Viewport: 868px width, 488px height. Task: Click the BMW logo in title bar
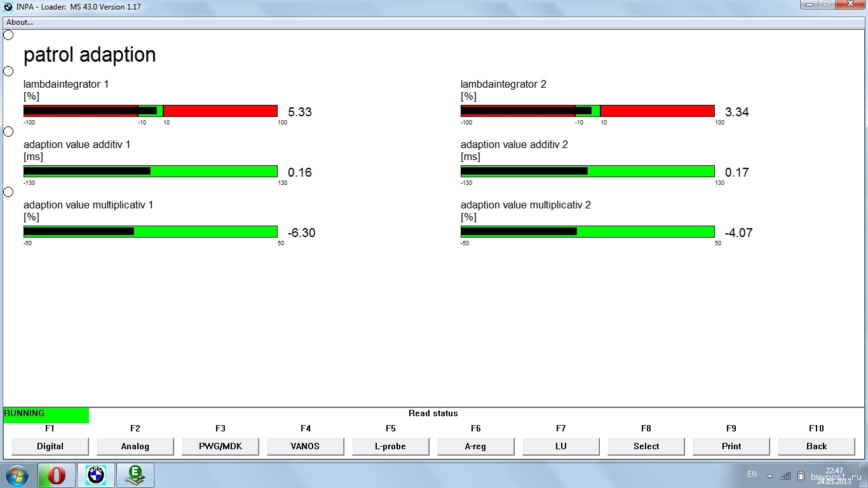point(8,7)
